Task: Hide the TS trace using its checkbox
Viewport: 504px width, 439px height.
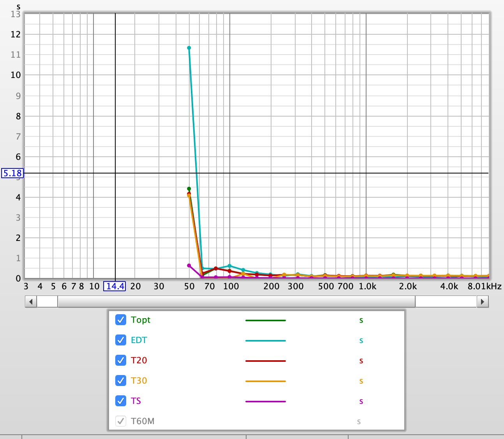Action: [121, 401]
